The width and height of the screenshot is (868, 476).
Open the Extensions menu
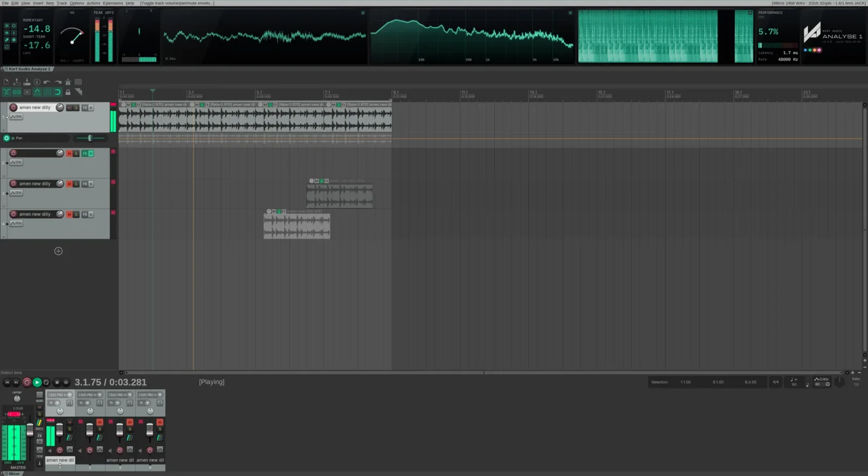pos(113,3)
